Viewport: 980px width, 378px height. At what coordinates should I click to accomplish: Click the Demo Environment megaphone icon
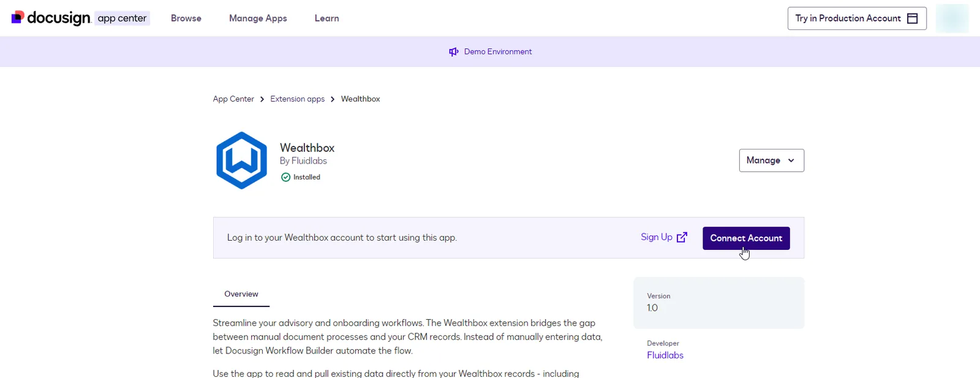[454, 52]
